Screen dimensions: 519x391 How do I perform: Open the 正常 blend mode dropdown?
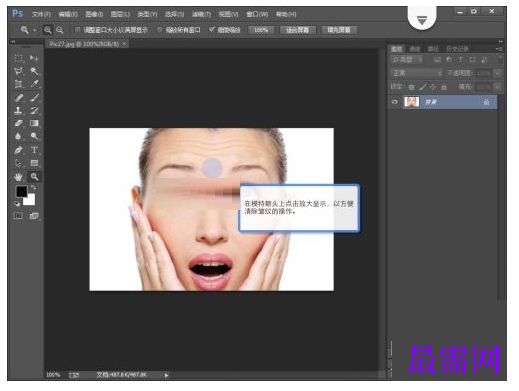click(417, 73)
